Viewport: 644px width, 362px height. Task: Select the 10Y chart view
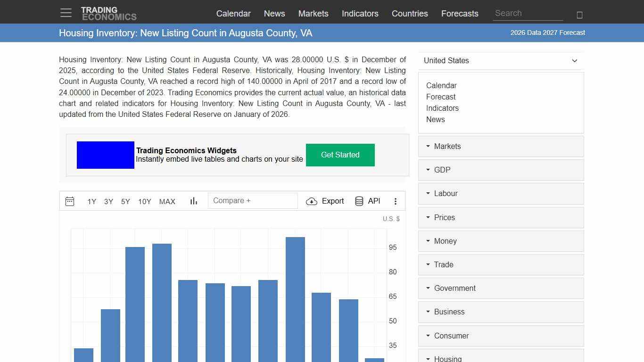tap(144, 201)
